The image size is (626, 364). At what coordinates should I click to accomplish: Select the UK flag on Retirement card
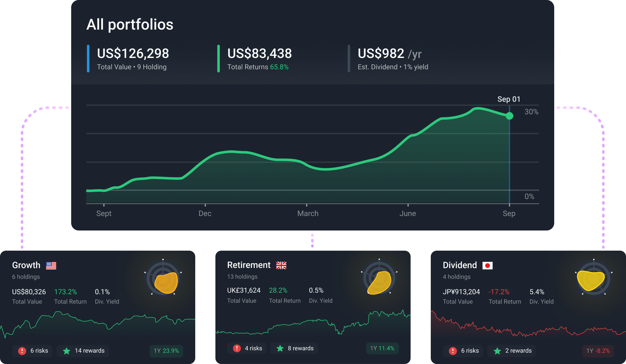click(281, 265)
